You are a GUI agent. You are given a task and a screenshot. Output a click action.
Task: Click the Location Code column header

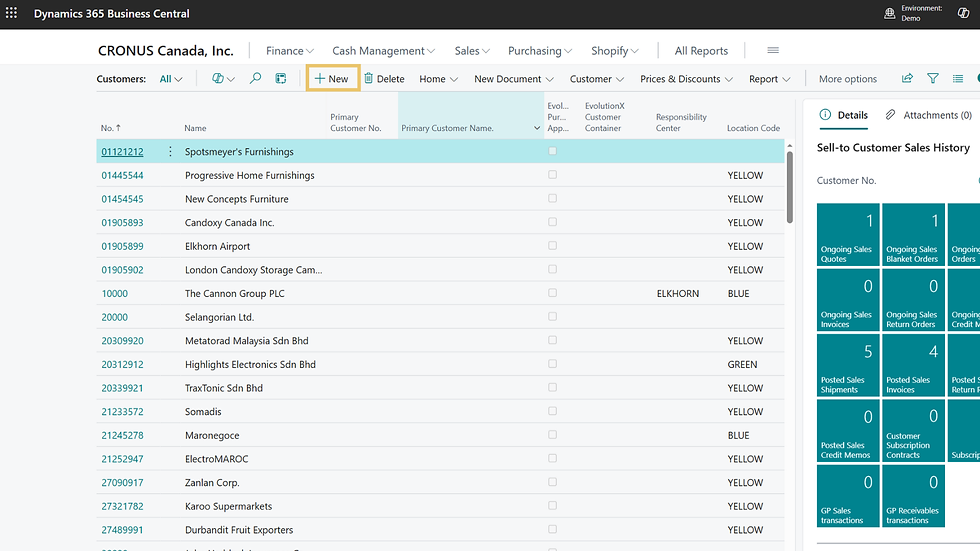tap(753, 128)
